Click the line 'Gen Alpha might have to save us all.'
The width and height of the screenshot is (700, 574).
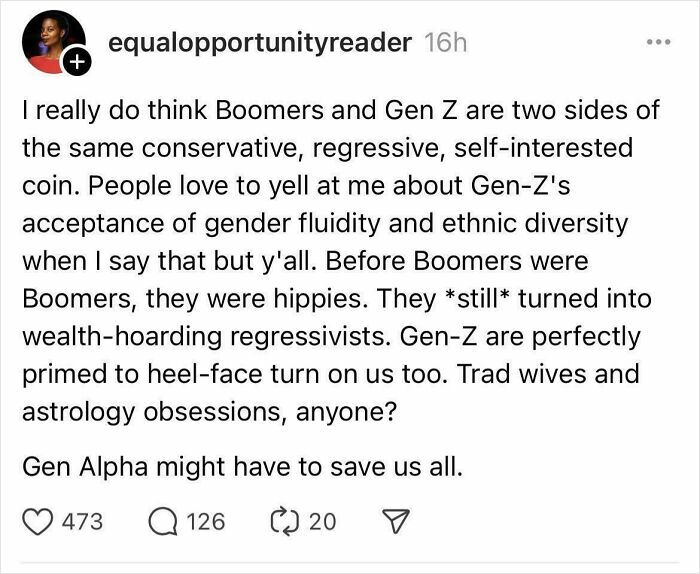tap(242, 467)
